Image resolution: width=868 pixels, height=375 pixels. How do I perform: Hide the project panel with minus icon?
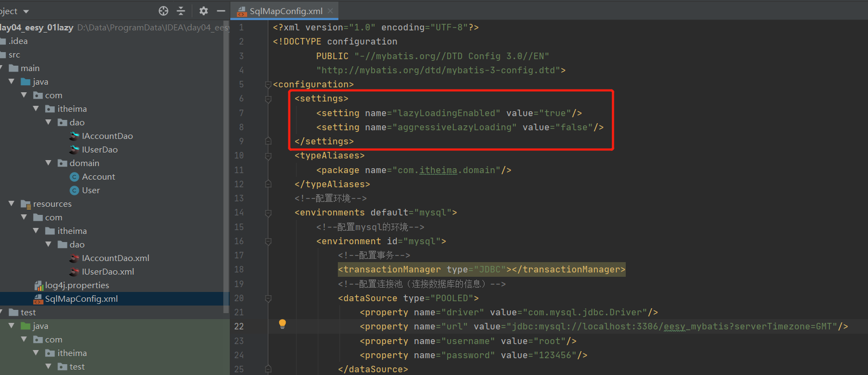tap(221, 11)
